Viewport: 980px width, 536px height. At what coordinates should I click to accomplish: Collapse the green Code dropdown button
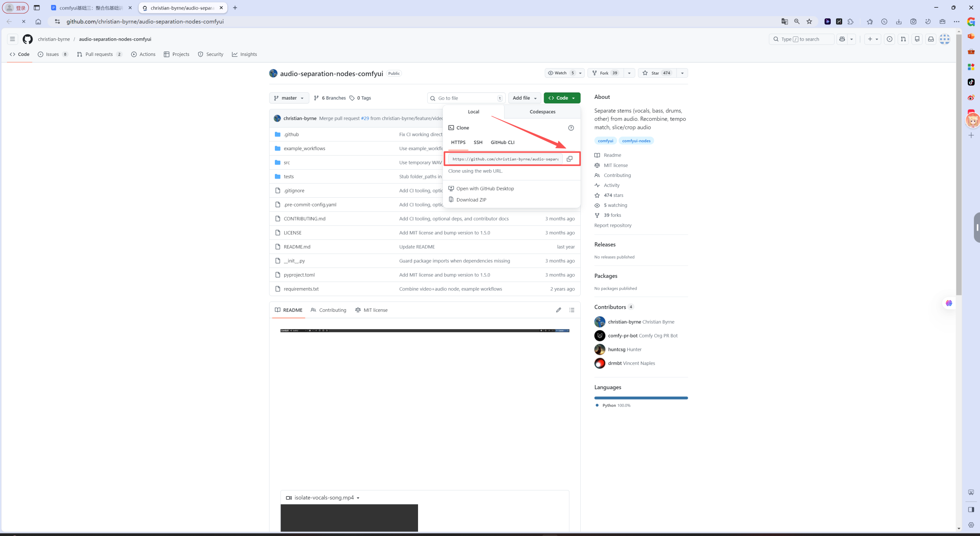coord(562,98)
